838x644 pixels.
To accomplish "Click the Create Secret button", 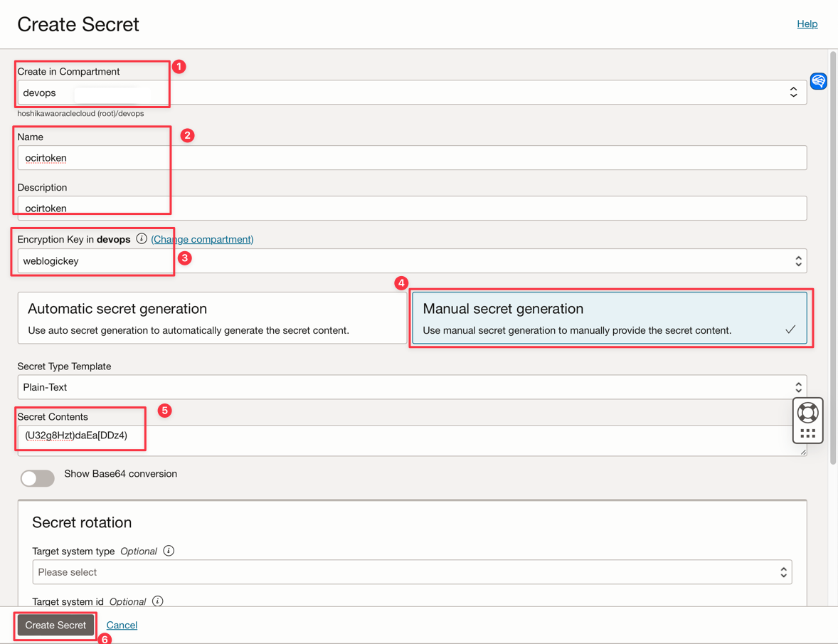I will point(55,625).
